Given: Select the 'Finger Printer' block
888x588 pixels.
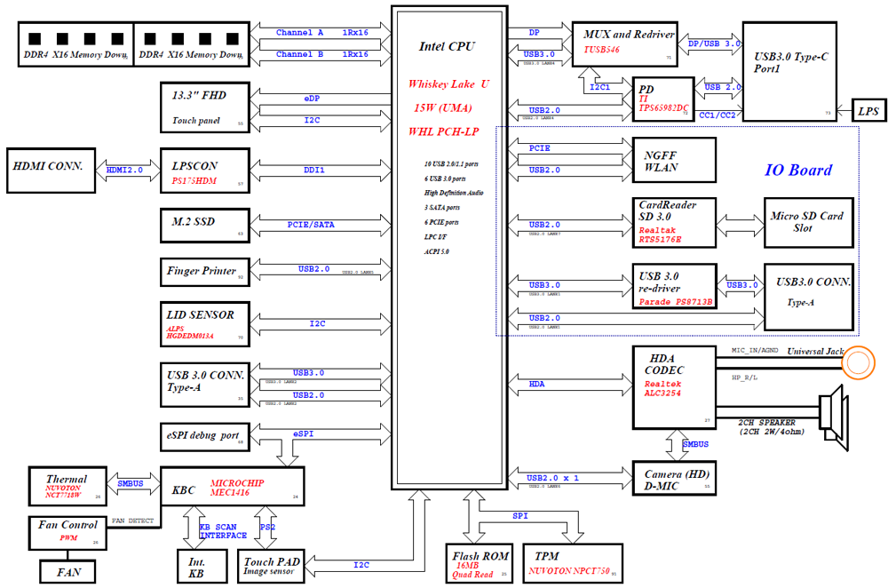Looking at the screenshot, I should click(205, 272).
